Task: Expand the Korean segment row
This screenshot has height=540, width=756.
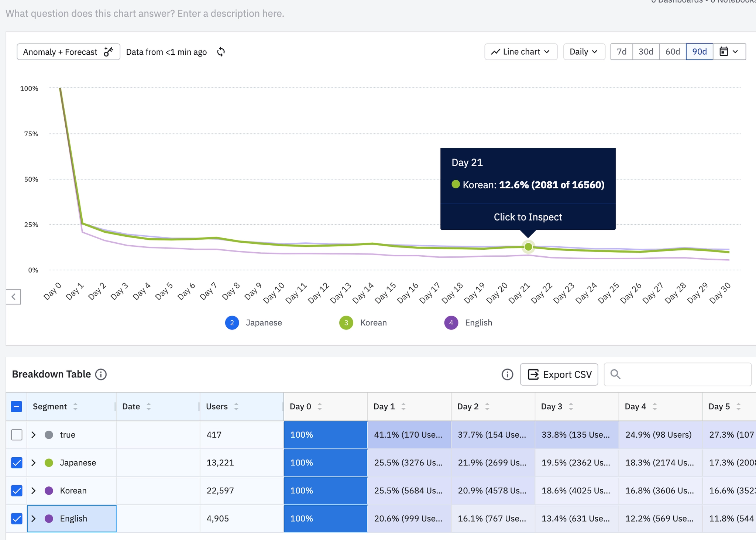Action: coord(34,491)
